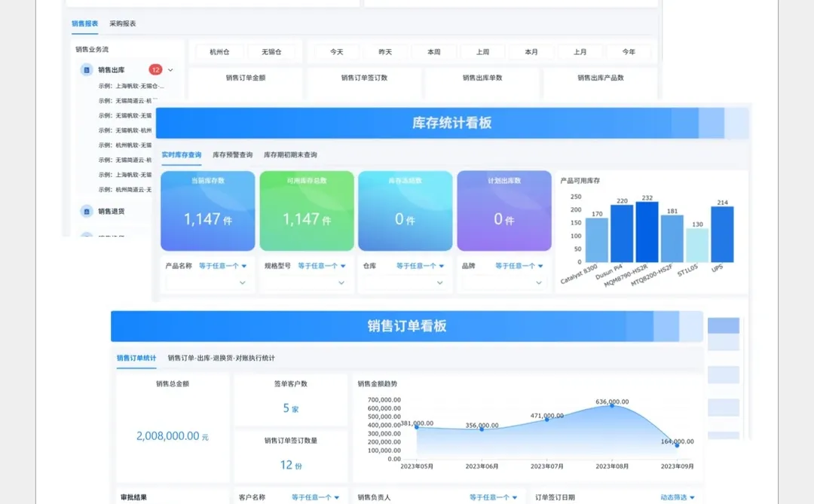Viewport: 814px width, 504px height.
Task: Click the 销售出库 document icon in sidebar
Action: (87, 70)
